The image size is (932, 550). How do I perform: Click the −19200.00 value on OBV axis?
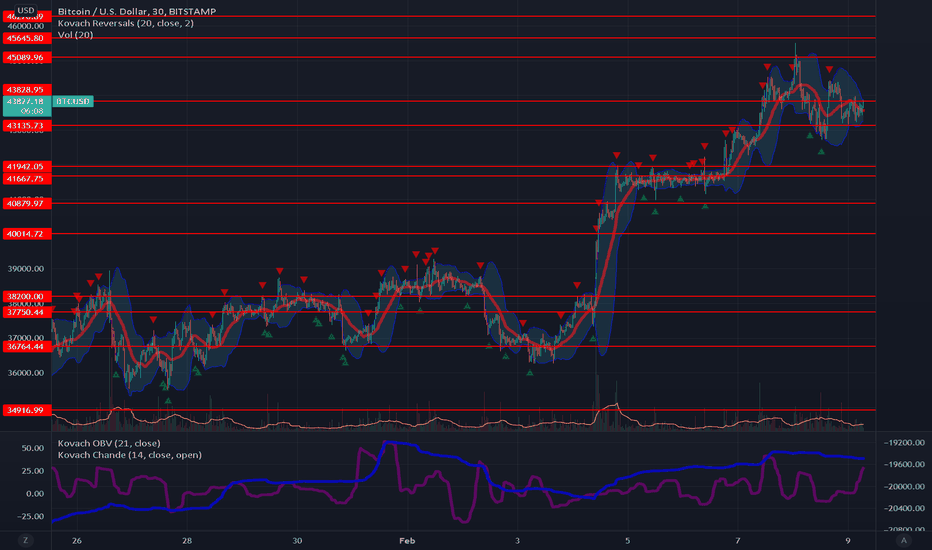[x=903, y=442]
